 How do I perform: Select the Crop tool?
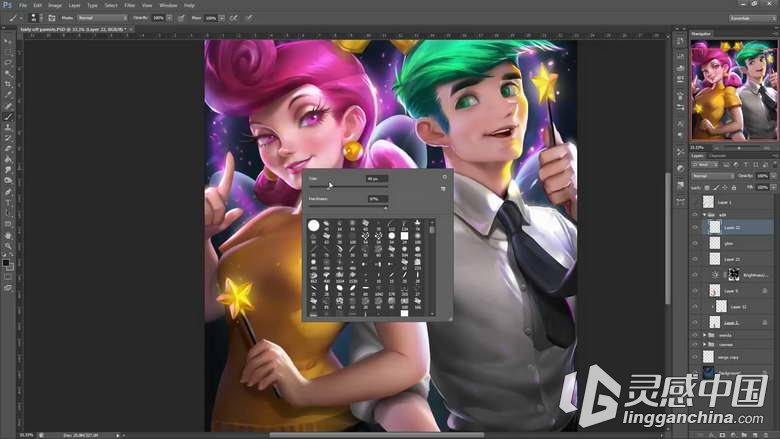pyautogui.click(x=7, y=84)
